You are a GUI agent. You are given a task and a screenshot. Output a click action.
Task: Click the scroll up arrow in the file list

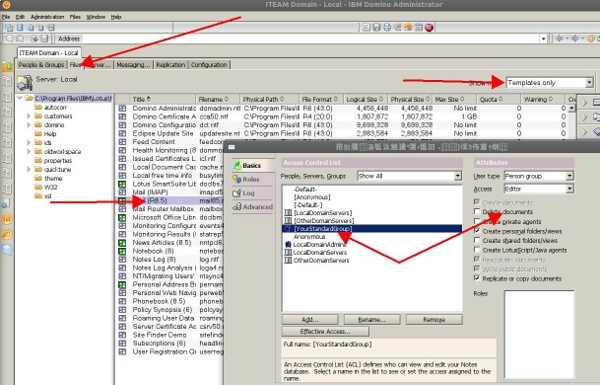(x=572, y=108)
